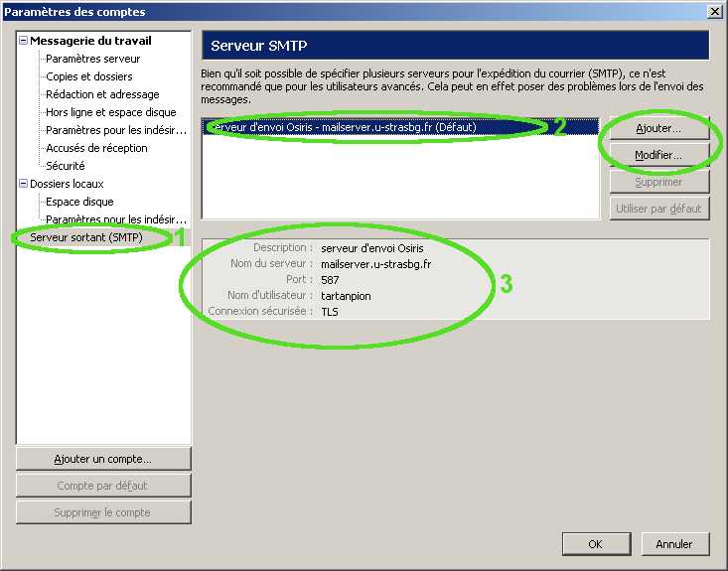Cancel with the Annuler button
This screenshot has width=728, height=571.
(675, 544)
